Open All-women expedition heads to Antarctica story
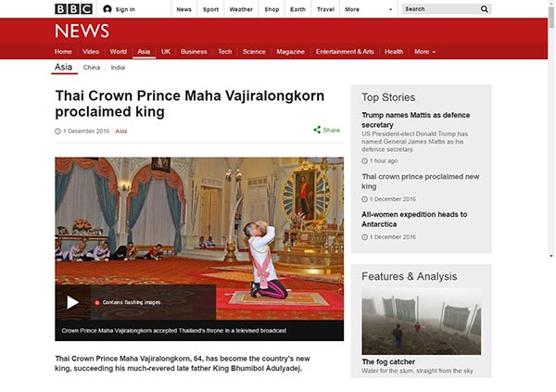 coord(414,220)
